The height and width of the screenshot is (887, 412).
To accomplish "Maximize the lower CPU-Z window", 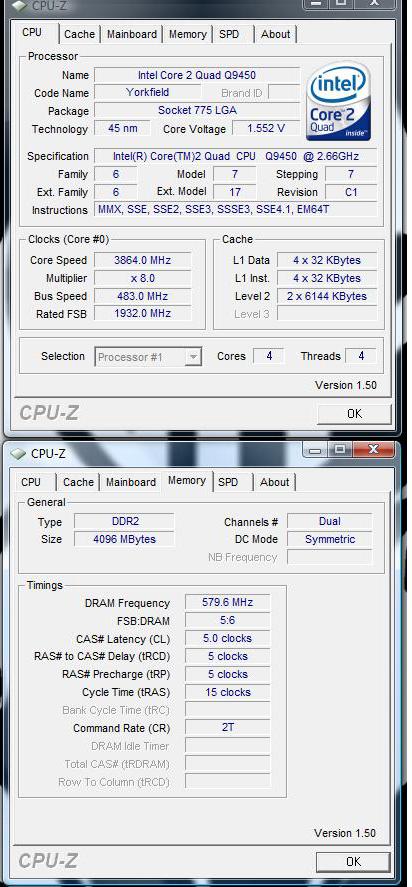I will (340, 450).
